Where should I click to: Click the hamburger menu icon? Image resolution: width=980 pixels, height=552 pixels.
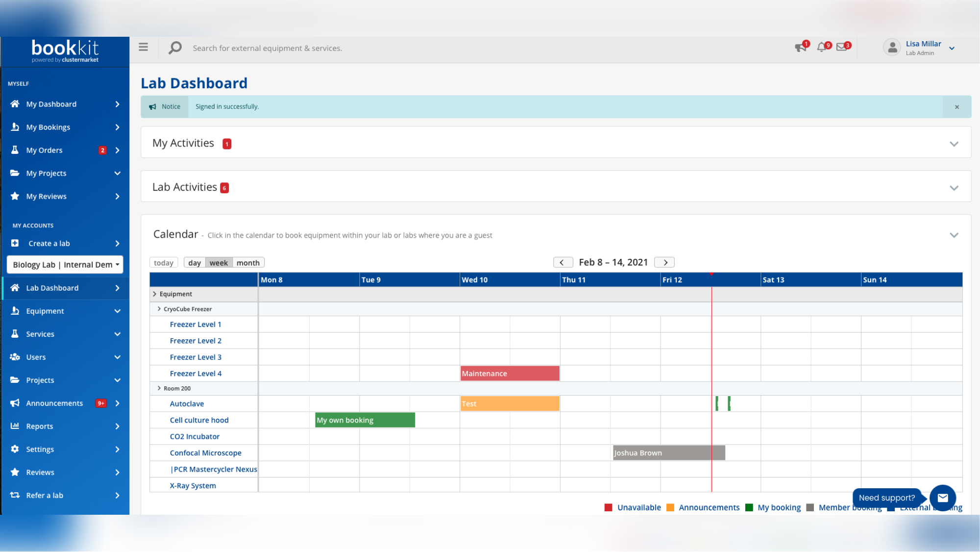tap(143, 47)
